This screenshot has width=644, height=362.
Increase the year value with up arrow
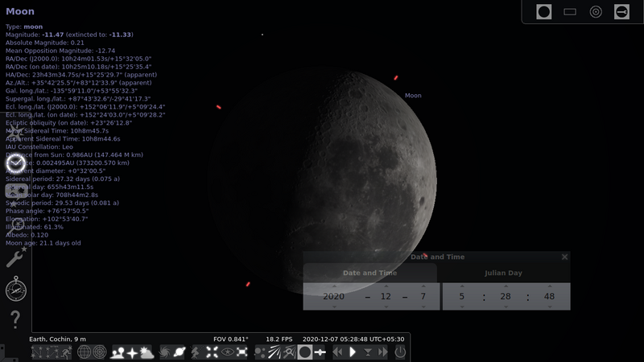[x=333, y=286]
